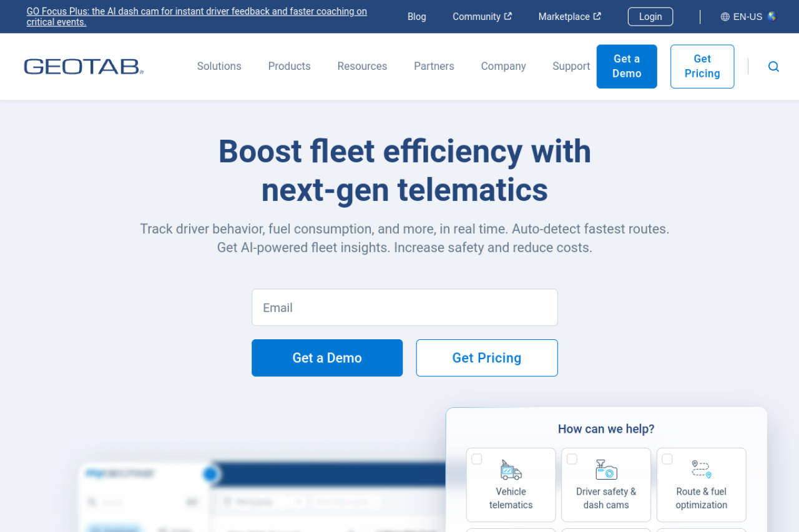Tick the Driver safety & dash cams checkbox
The image size is (799, 532).
(572, 459)
